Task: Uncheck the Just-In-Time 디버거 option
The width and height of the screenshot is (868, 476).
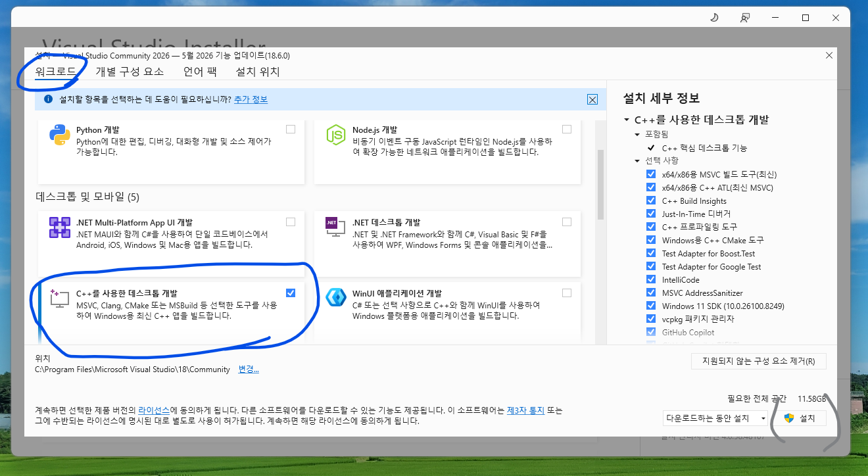Action: (x=651, y=214)
